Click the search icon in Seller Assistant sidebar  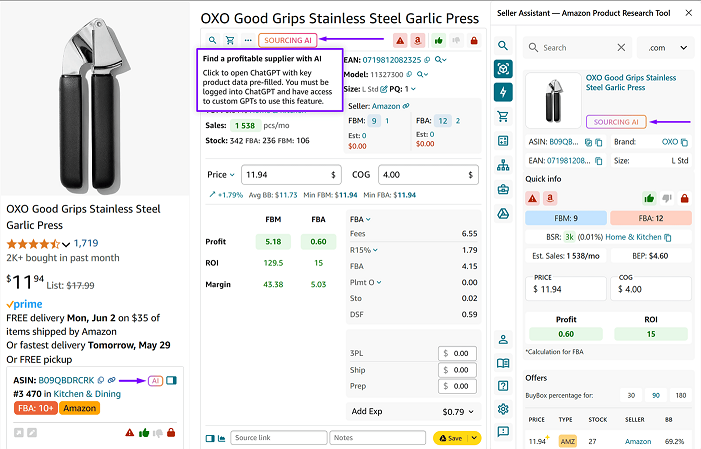pos(503,46)
